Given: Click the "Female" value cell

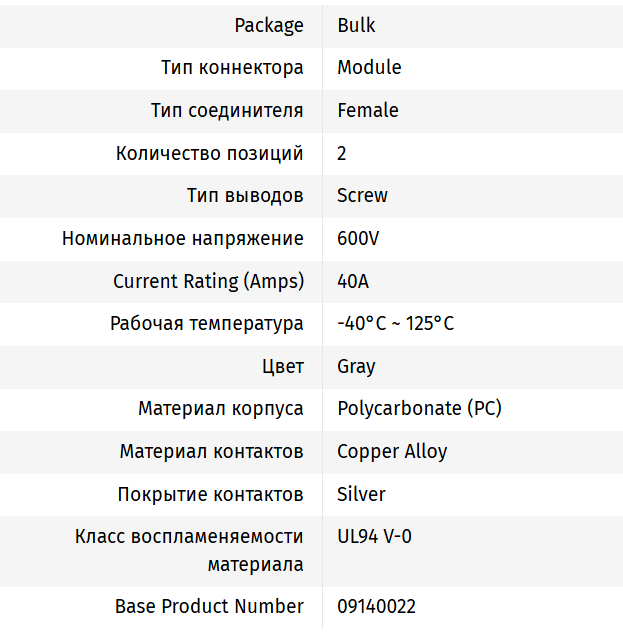Looking at the screenshot, I should (x=367, y=110).
